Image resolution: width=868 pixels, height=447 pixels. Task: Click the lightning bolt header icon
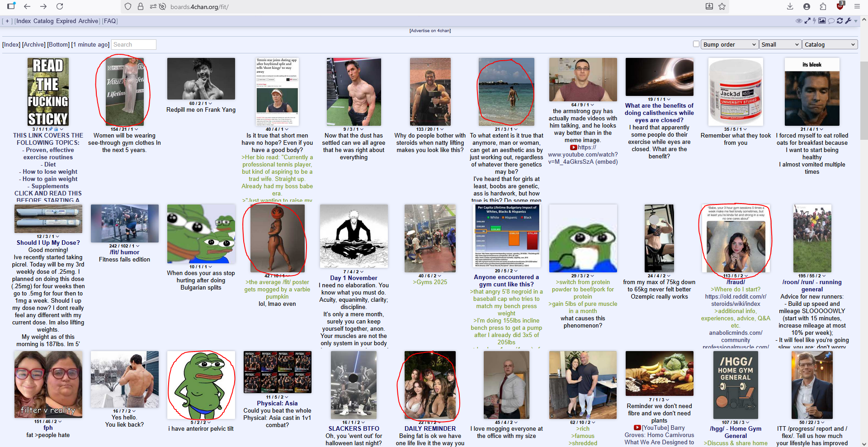point(814,21)
